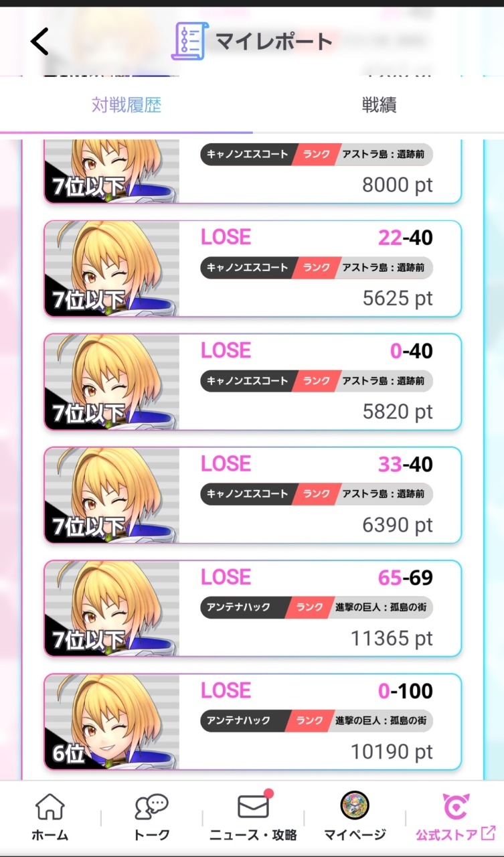The image size is (504, 857).
Task: Open the LOSE 0-100 match entry
Action: (x=252, y=722)
